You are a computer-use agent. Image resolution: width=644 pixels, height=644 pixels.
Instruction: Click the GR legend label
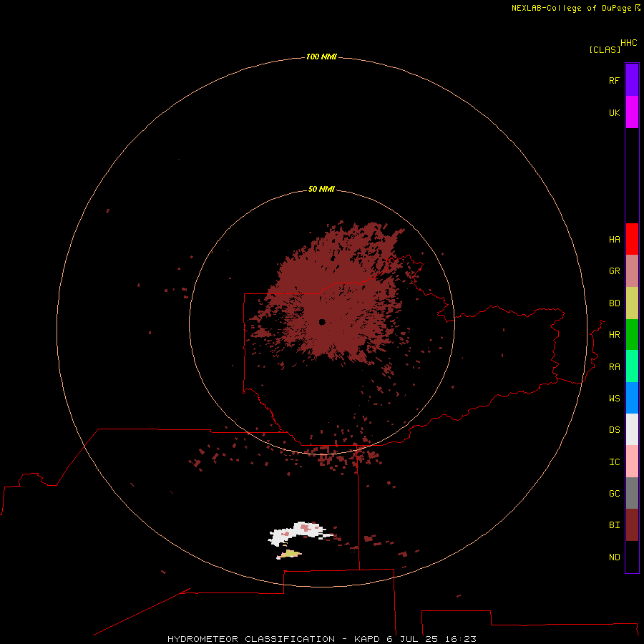coord(615,271)
